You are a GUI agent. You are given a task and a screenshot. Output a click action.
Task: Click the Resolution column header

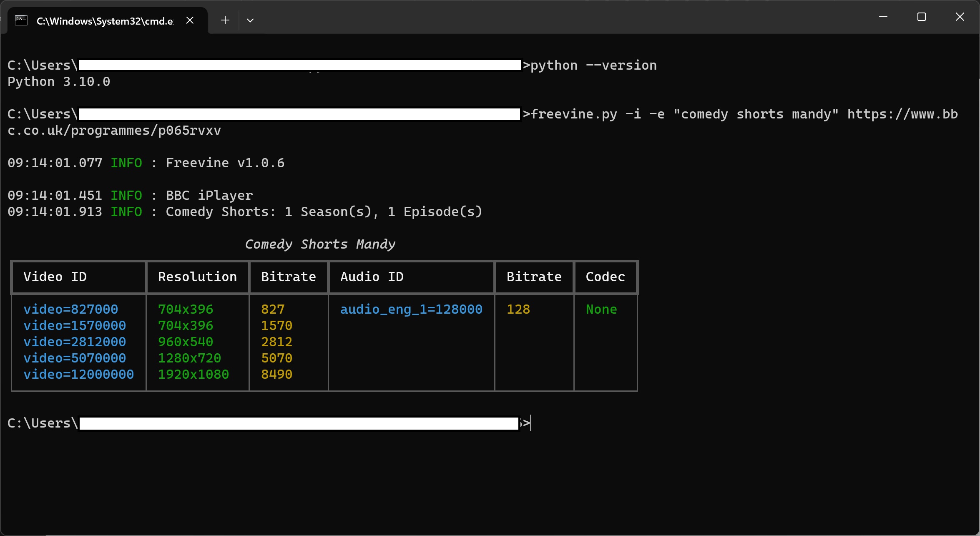point(197,277)
